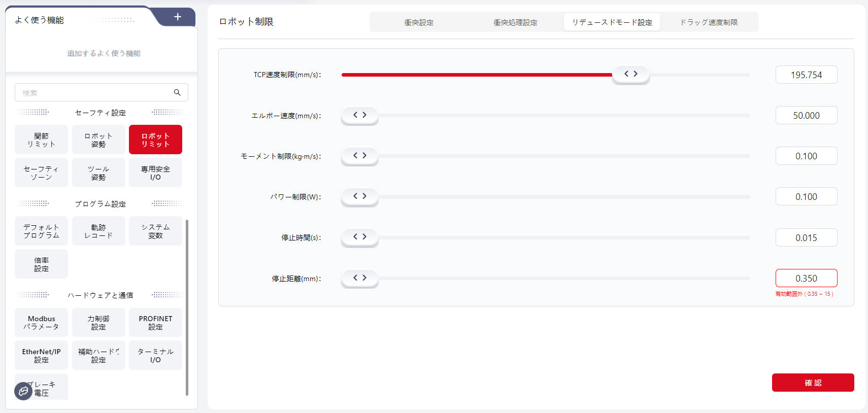Viewport: 868px width, 413px height.
Task: Click the TCP速度制限 slider handle
Action: (x=630, y=74)
